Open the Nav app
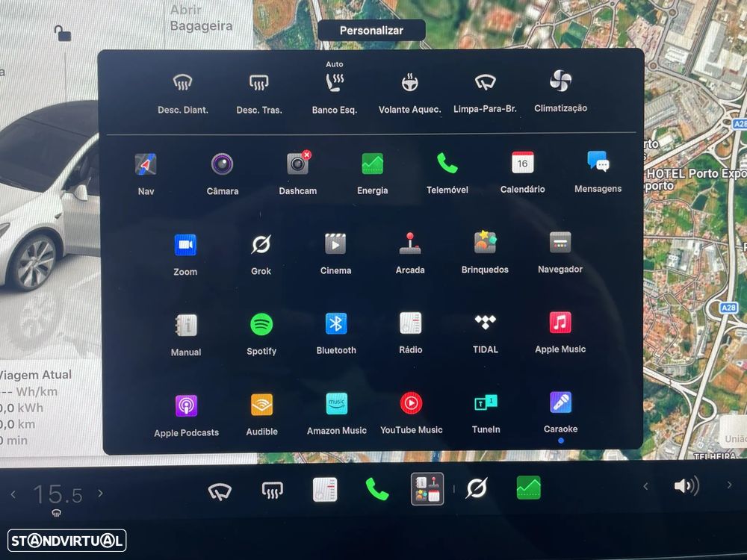 point(146,174)
